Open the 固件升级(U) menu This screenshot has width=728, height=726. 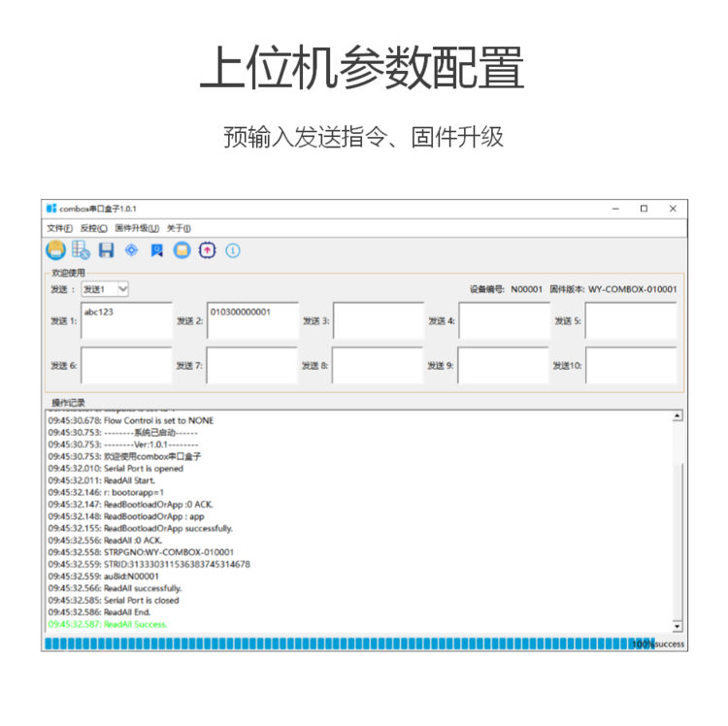(137, 228)
